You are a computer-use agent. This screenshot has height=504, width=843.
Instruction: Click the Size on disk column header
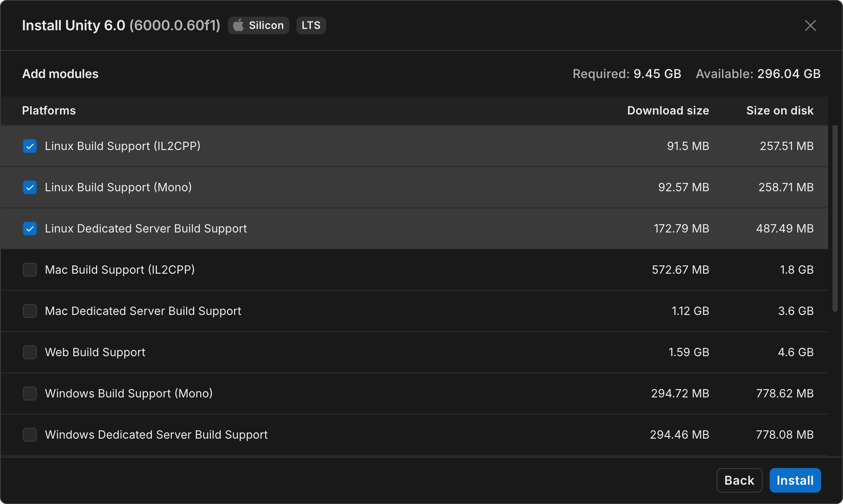[x=780, y=111]
